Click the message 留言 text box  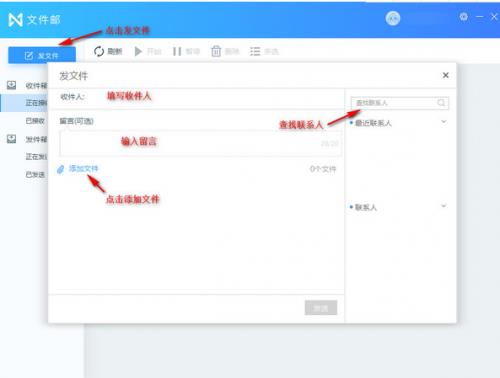(200, 143)
